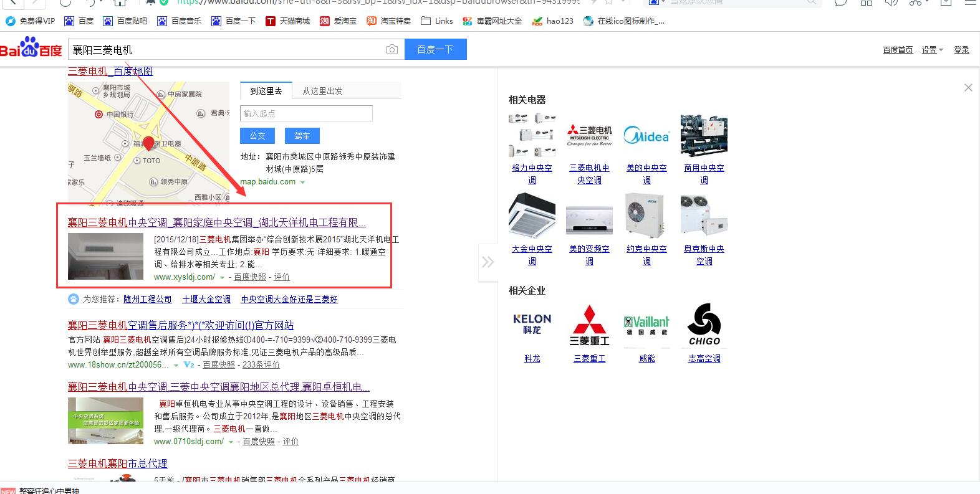Click the Baidu logo

(31, 48)
